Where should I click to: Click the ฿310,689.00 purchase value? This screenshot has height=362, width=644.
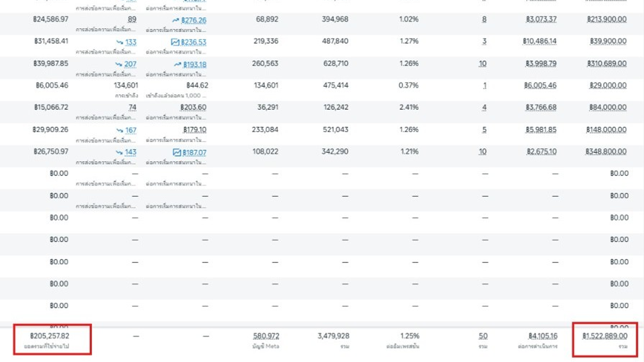[607, 64]
